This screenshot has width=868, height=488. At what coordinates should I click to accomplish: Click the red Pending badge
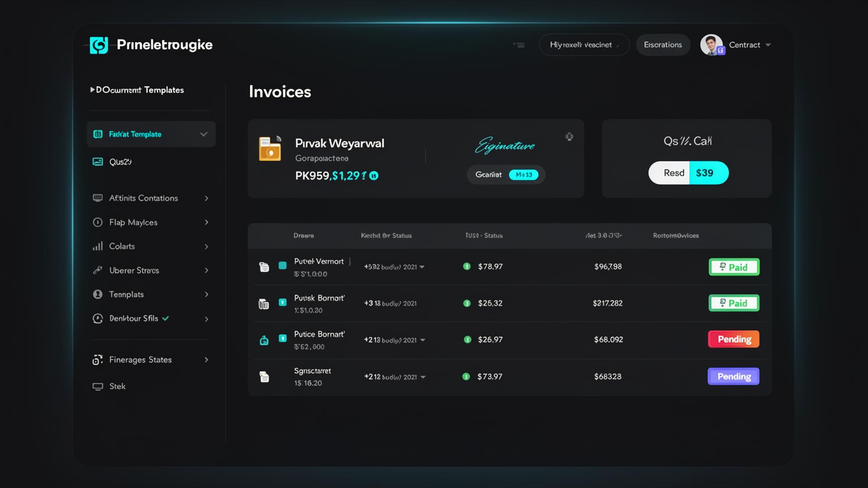tap(734, 339)
